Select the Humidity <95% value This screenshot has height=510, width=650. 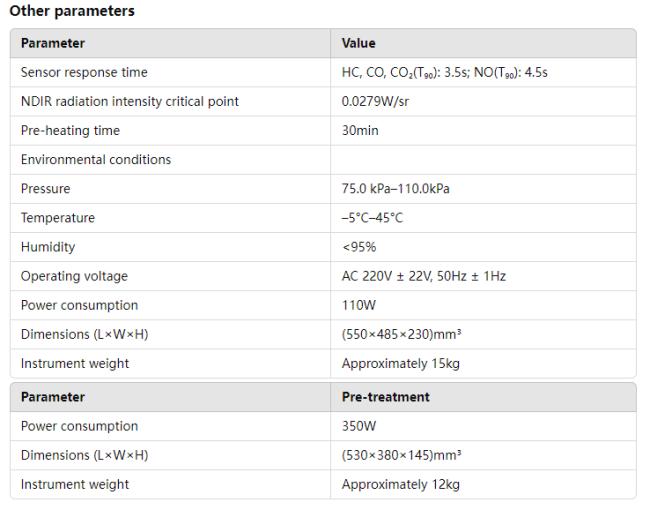click(359, 247)
